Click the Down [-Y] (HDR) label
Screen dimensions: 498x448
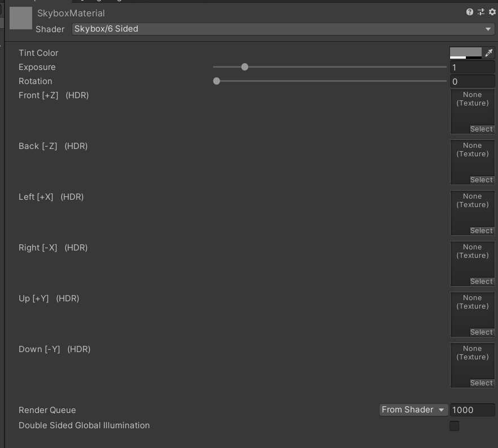55,349
